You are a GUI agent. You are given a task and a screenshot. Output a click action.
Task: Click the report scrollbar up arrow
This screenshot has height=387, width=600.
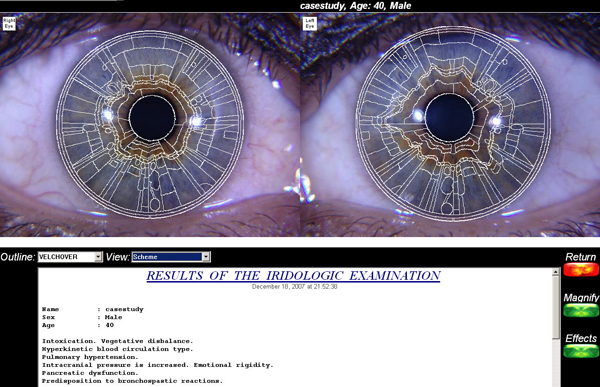556,272
